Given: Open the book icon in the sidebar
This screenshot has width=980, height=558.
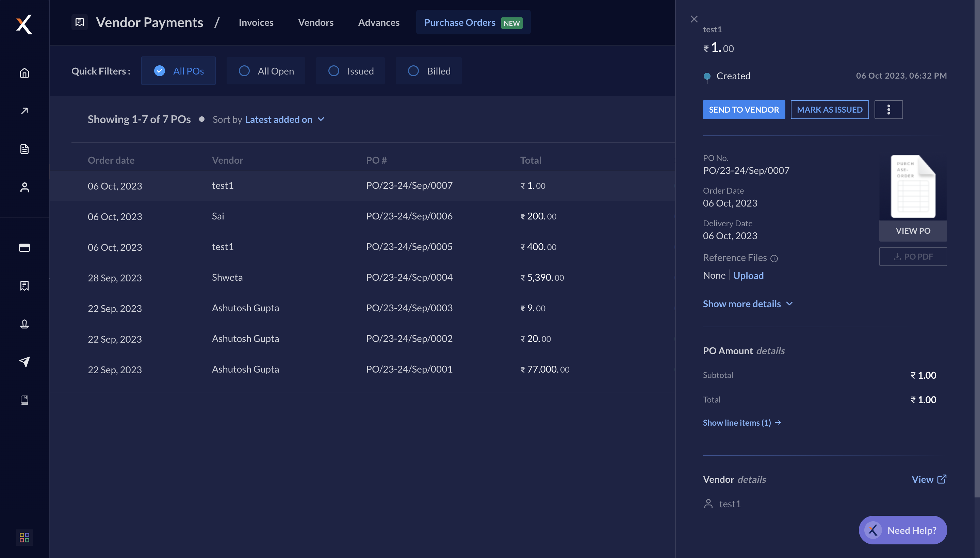Looking at the screenshot, I should pos(24,400).
